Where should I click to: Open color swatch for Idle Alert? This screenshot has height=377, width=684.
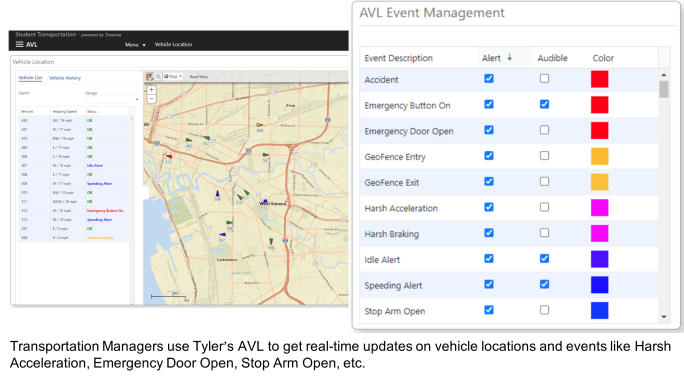tap(599, 260)
